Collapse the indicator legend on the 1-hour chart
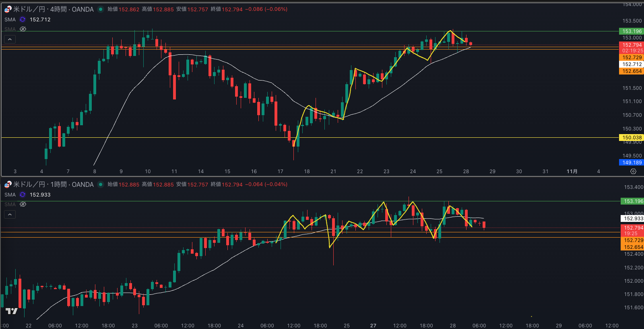 pos(10,214)
